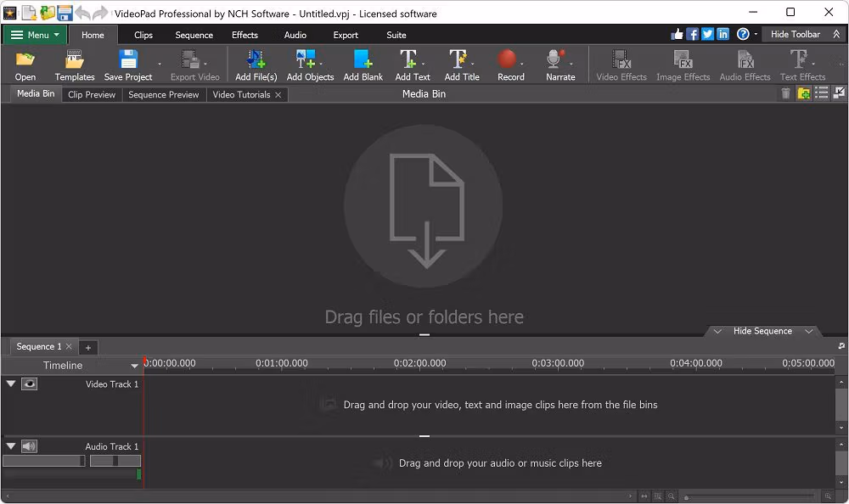The width and height of the screenshot is (849, 504).
Task: Open the Sequence ribbon tab
Action: tap(194, 35)
